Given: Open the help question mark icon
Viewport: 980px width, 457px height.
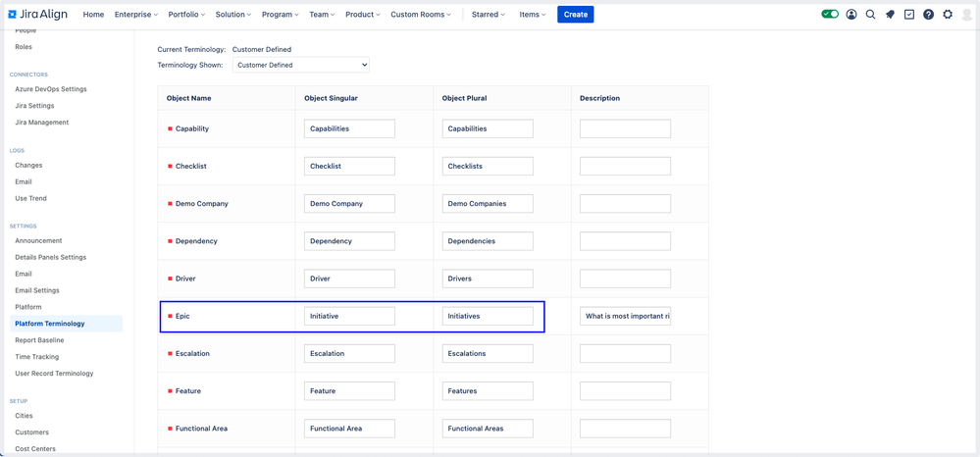Looking at the screenshot, I should (928, 15).
